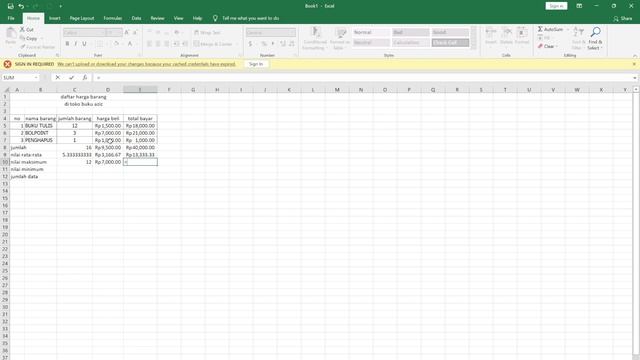This screenshot has width=640, height=360.
Task: Click the Save icon in quick access toolbar
Action: (x=11, y=6)
